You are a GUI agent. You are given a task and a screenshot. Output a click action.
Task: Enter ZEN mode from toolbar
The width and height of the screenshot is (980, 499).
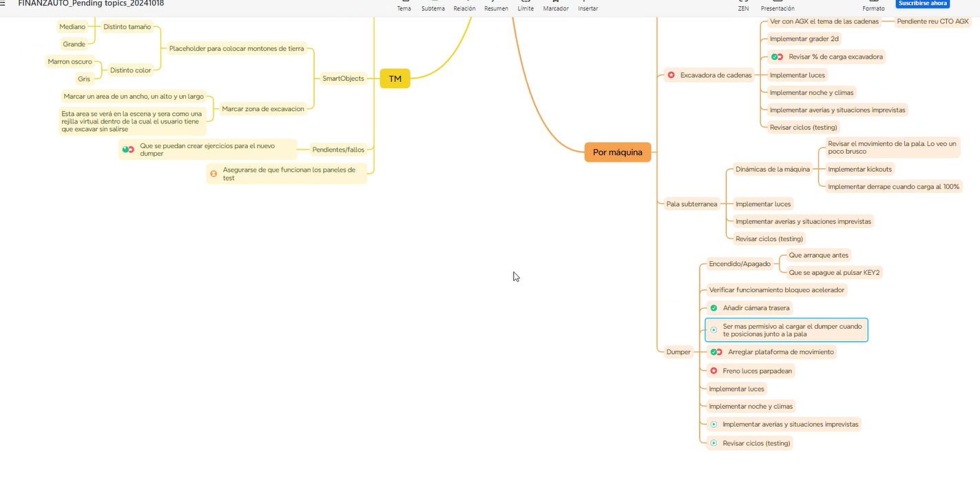[743, 6]
